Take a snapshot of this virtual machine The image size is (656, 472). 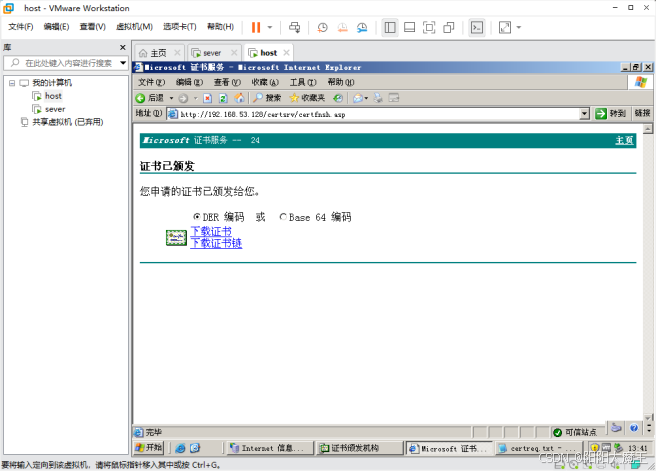click(x=322, y=28)
